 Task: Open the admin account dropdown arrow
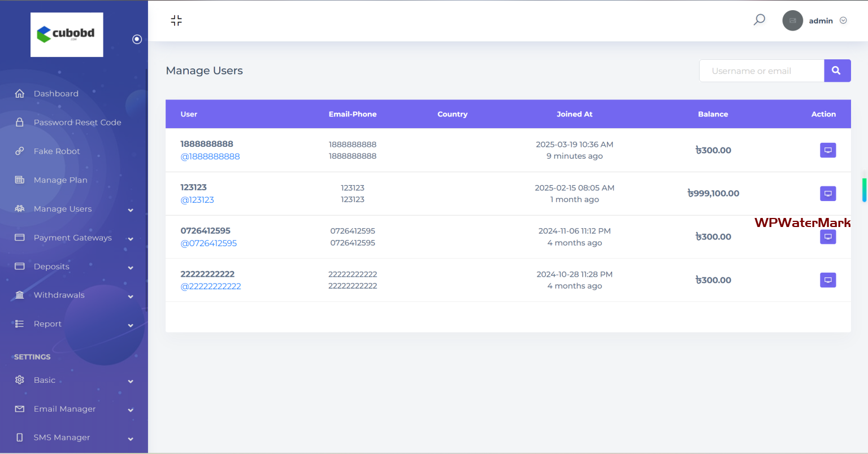[x=843, y=21]
